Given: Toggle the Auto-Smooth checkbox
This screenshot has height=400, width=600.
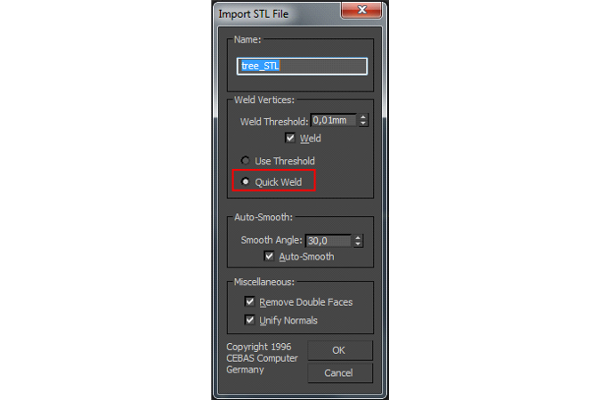Looking at the screenshot, I should tap(269, 256).
